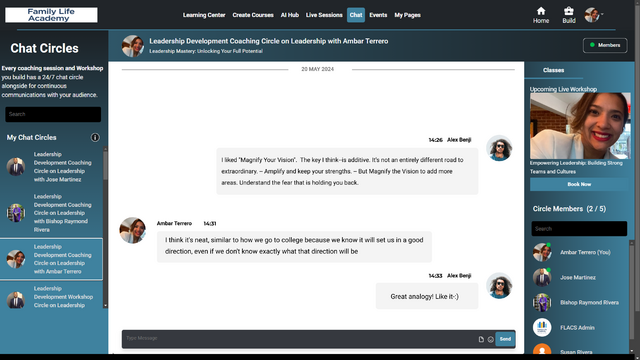Click Susan Rivera member avatar

[542, 349]
